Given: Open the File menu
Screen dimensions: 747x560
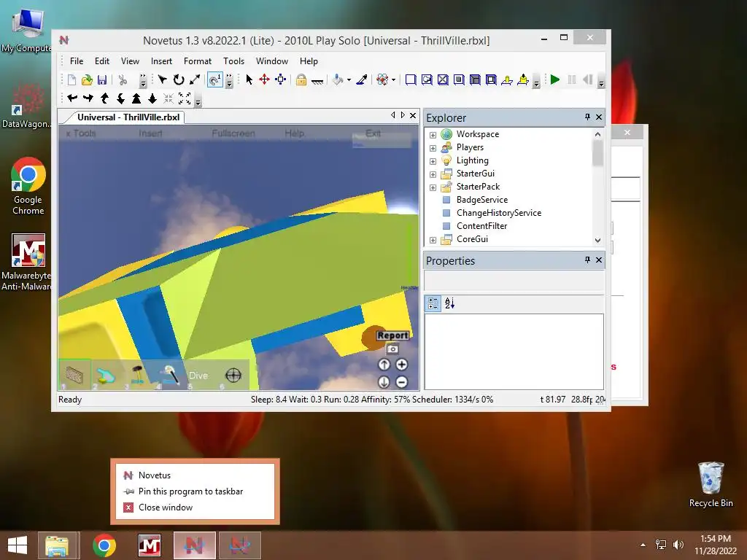Looking at the screenshot, I should click(x=76, y=61).
